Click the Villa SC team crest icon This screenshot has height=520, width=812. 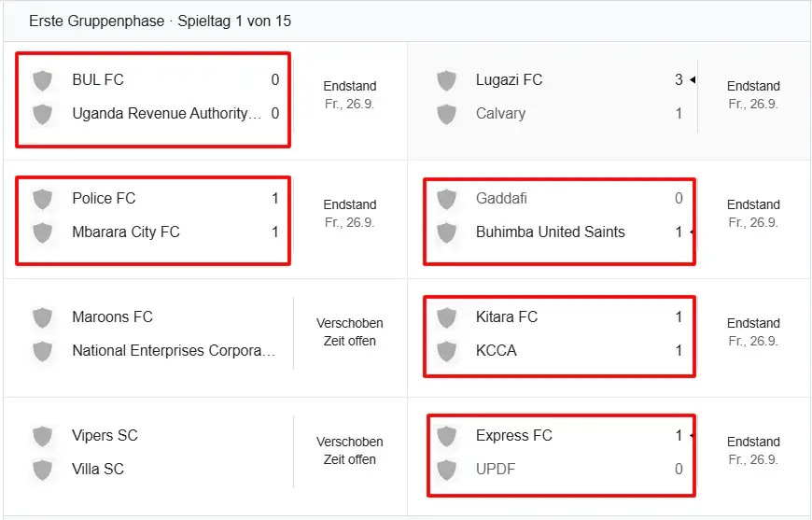pos(42,470)
